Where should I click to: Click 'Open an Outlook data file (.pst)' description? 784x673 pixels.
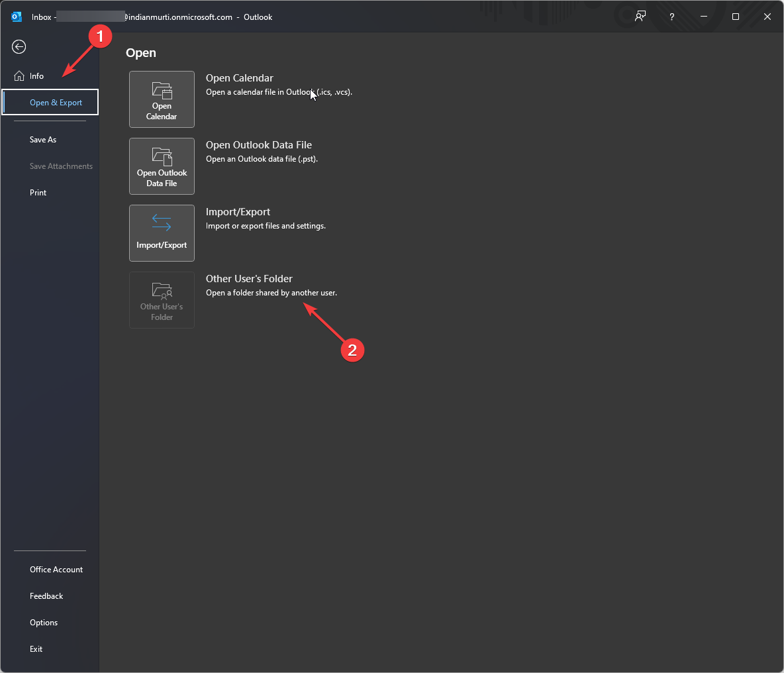tap(262, 159)
